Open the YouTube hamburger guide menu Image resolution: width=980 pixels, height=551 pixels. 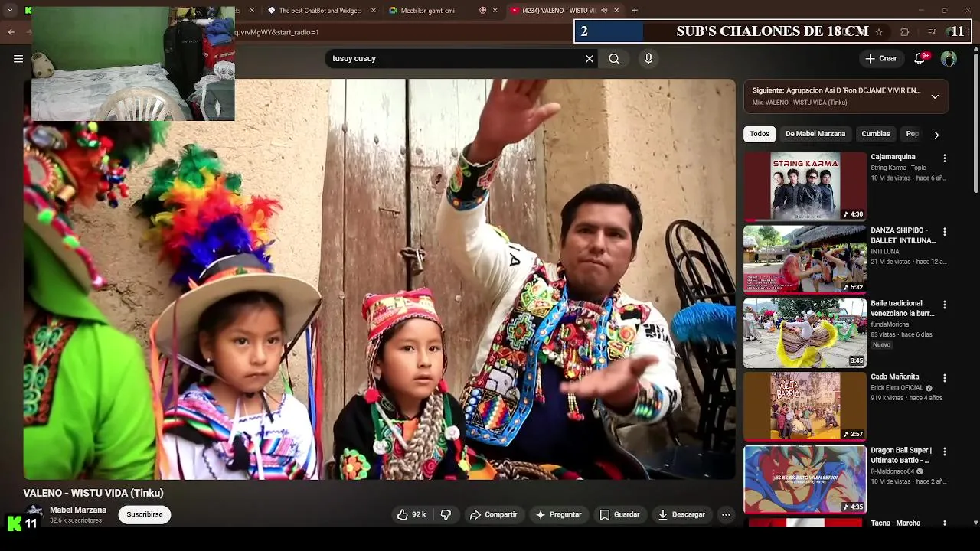tap(18, 58)
